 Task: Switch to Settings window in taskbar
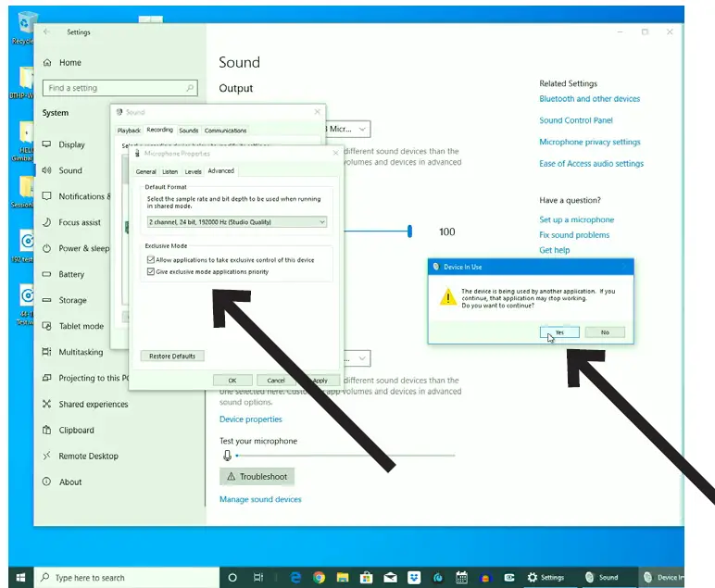click(546, 578)
